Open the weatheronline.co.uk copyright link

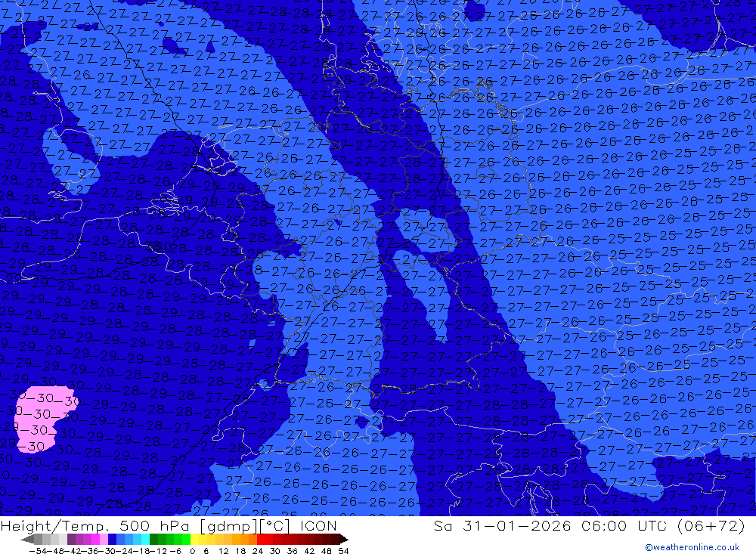click(x=692, y=546)
